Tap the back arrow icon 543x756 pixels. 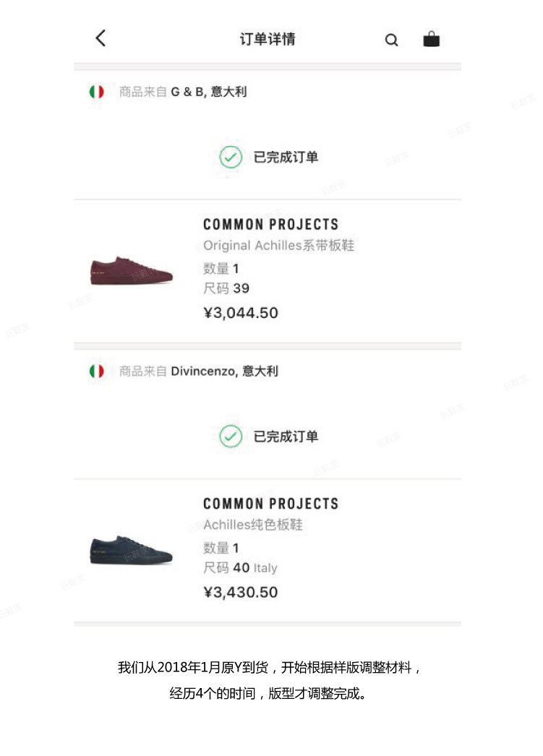click(101, 38)
